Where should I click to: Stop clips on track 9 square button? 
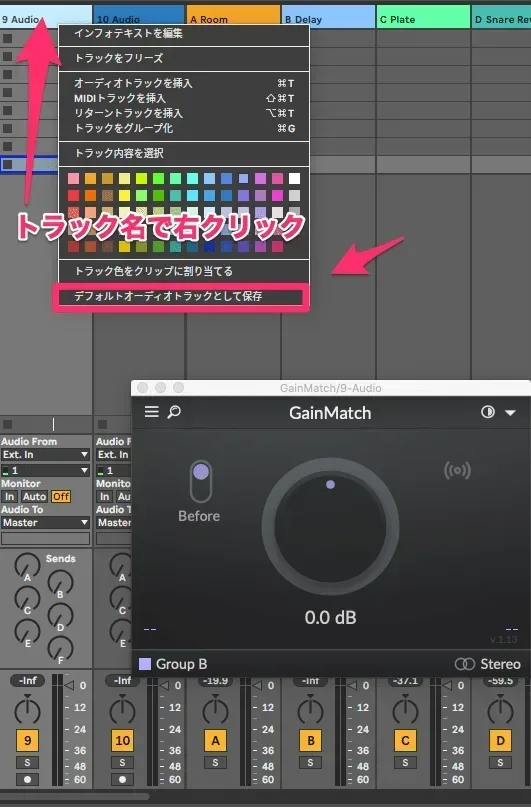pyautogui.click(x=7, y=425)
